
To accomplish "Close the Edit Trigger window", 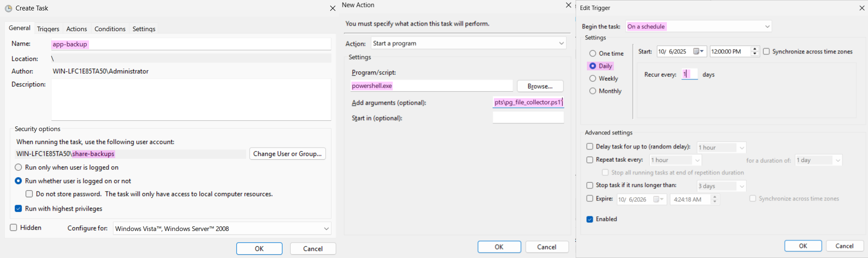I will pyautogui.click(x=862, y=8).
